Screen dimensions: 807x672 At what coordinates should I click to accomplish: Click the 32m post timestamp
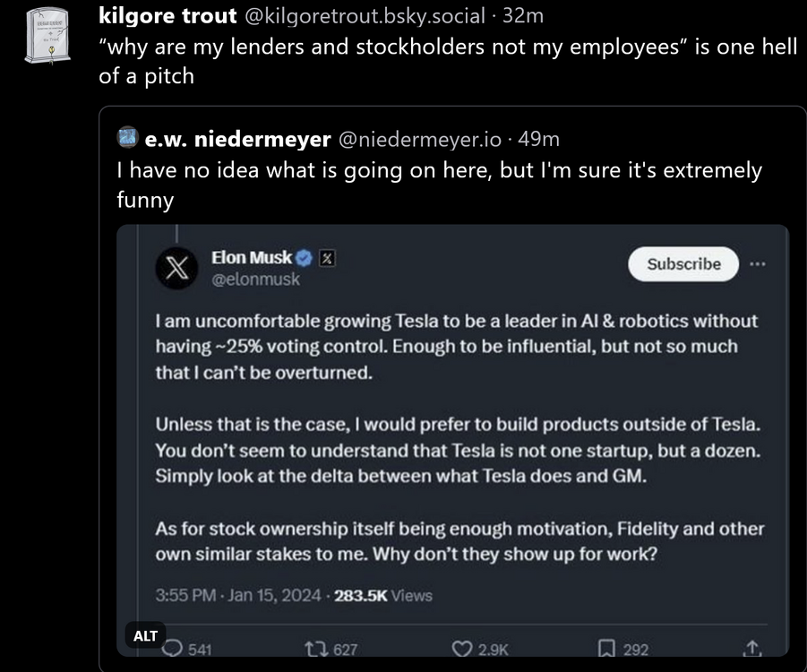click(524, 16)
